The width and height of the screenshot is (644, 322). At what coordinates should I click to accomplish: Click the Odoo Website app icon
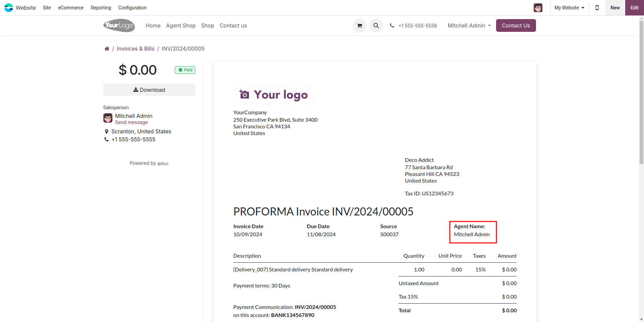[x=9, y=8]
